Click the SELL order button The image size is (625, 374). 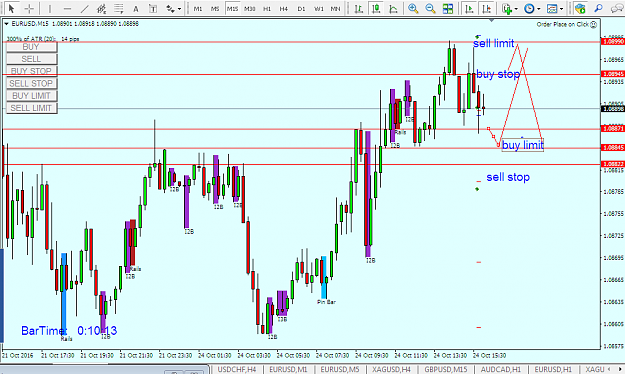(x=31, y=59)
